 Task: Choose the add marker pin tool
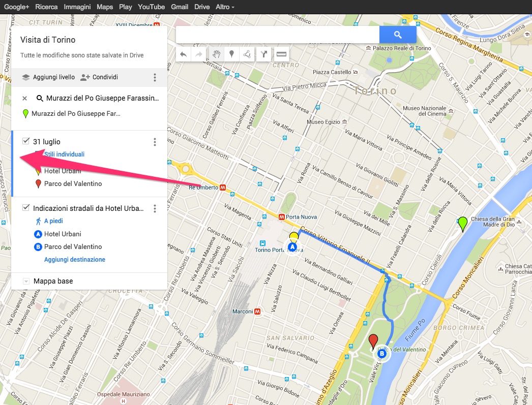[231, 54]
